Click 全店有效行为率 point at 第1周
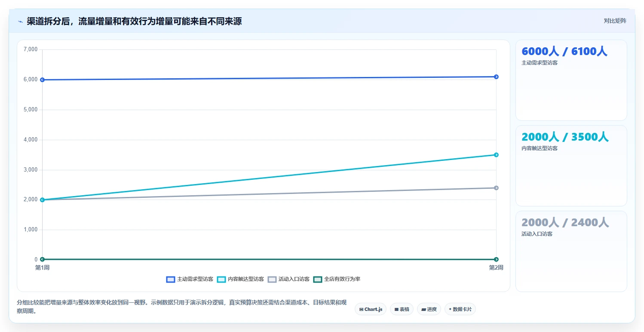This screenshot has width=644, height=332. [42, 259]
